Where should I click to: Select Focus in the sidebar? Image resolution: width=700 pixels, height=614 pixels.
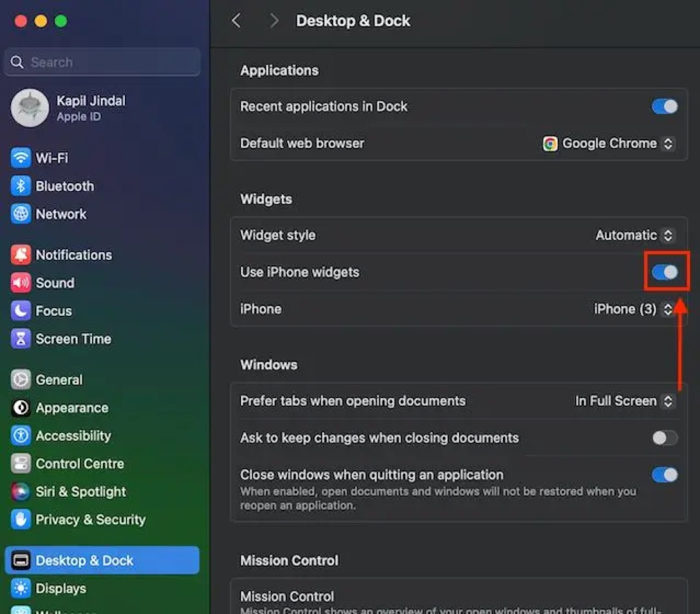coord(102,311)
